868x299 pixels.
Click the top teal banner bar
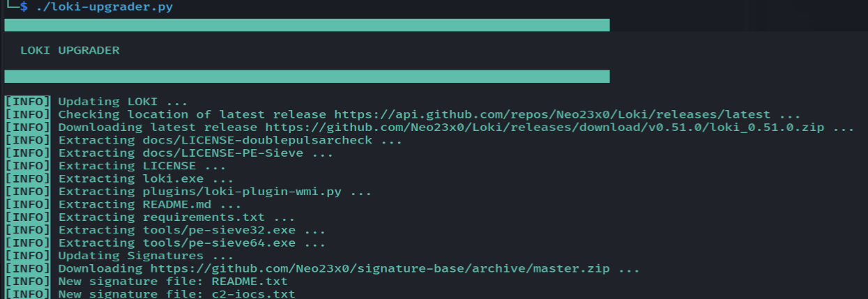click(307, 25)
